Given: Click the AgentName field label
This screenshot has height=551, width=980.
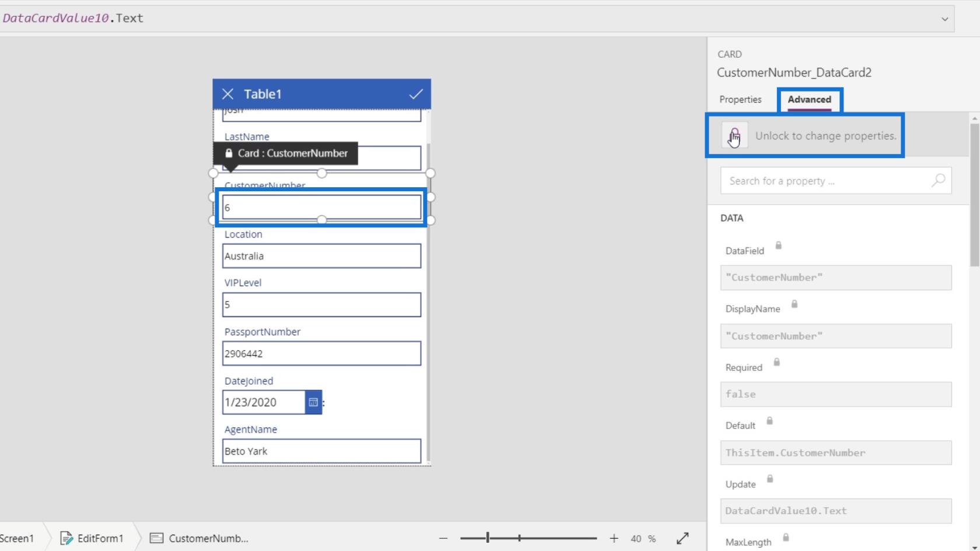Looking at the screenshot, I should 251,429.
